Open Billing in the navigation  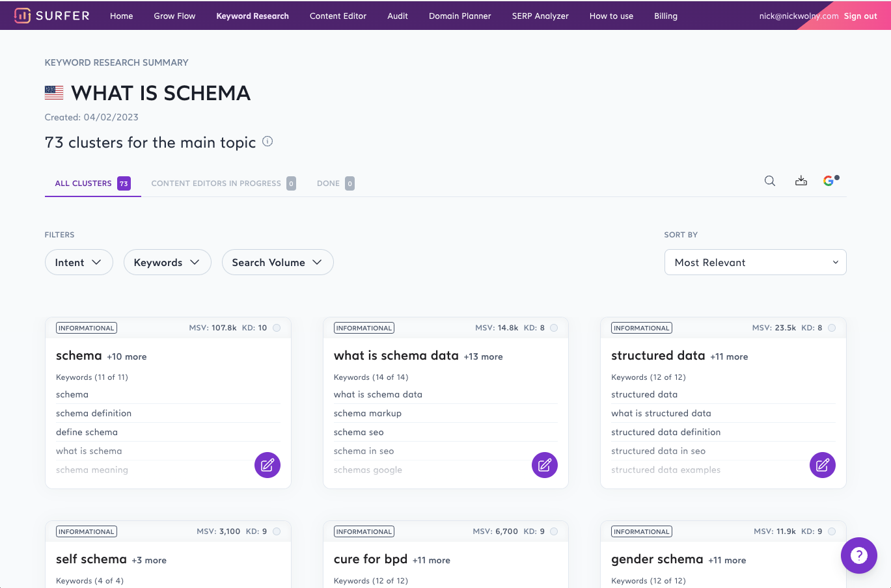click(666, 16)
